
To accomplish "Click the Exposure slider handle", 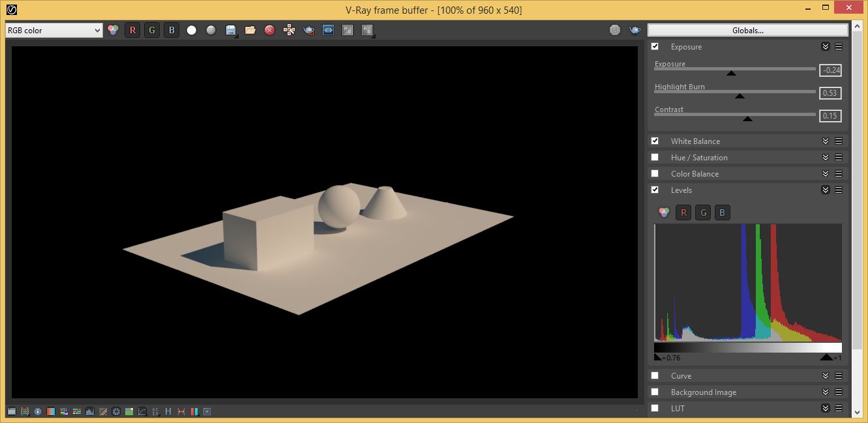I will tap(731, 73).
